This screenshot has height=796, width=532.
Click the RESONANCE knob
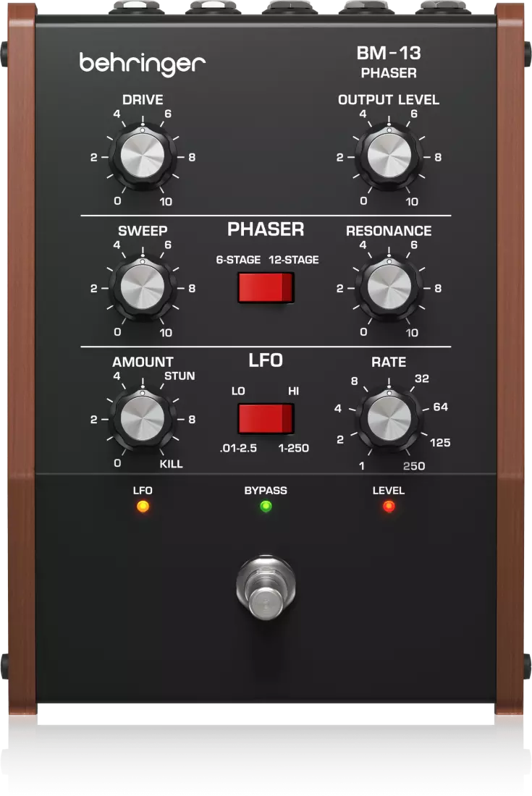click(x=389, y=287)
